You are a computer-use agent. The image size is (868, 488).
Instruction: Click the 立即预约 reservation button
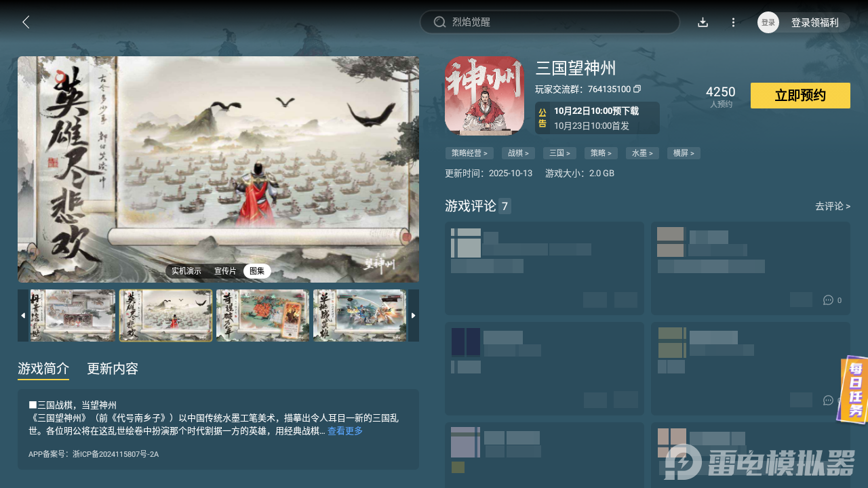click(x=800, y=95)
